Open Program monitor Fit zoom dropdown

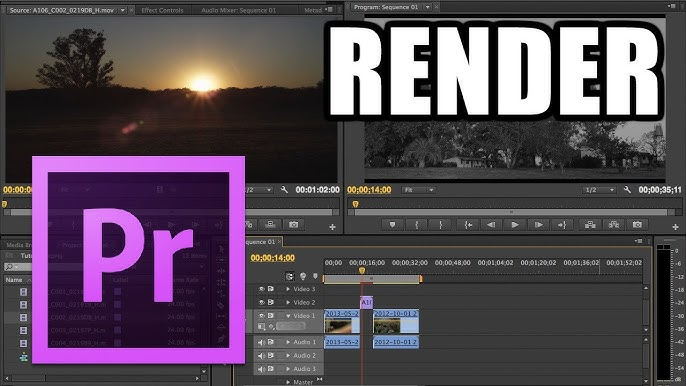click(419, 190)
